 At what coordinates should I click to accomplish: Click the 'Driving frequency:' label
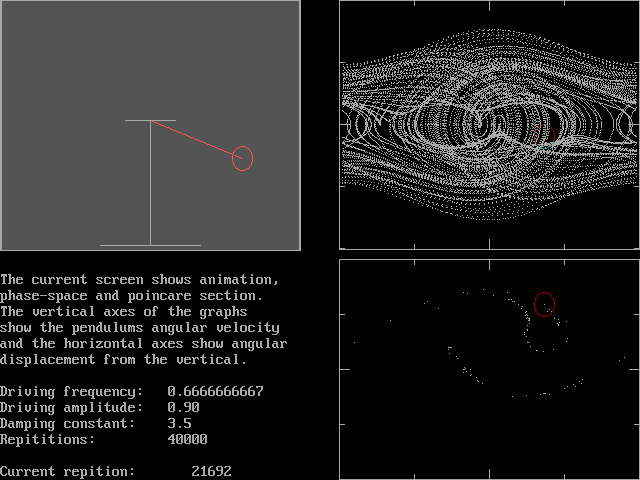[x=71, y=391]
